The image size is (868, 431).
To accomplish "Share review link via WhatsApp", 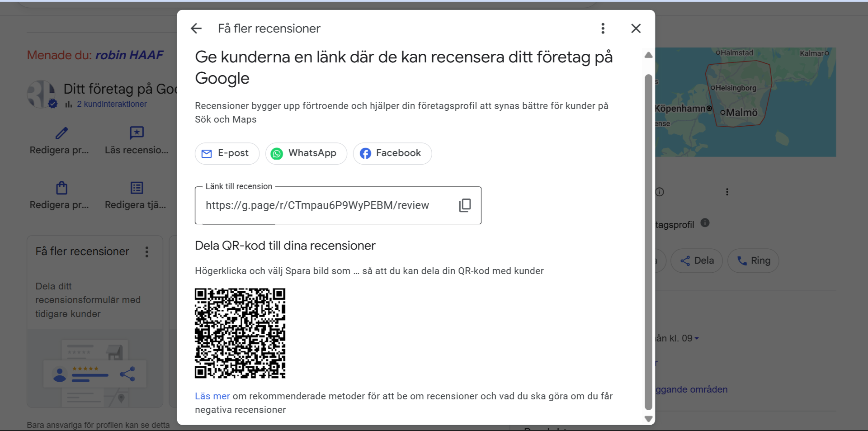I will click(306, 153).
